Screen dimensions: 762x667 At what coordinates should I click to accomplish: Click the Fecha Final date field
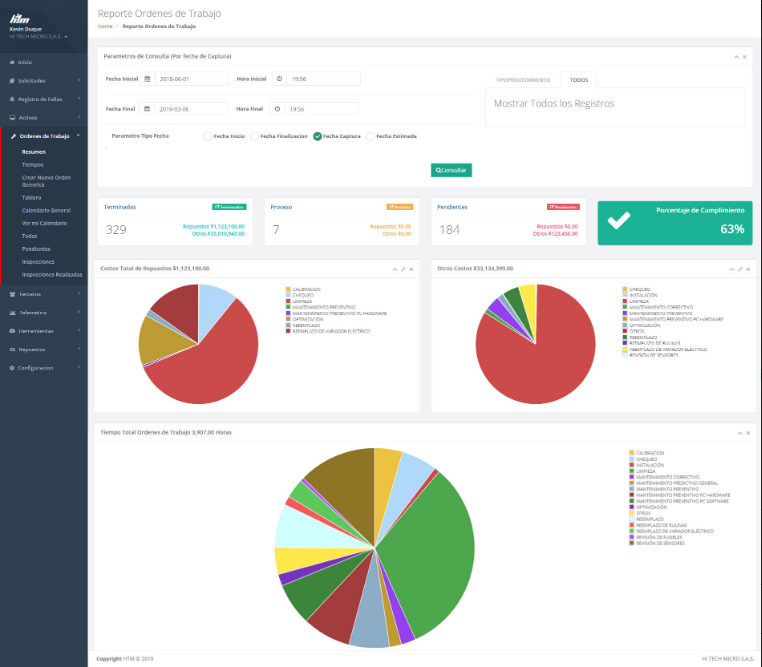pos(191,109)
